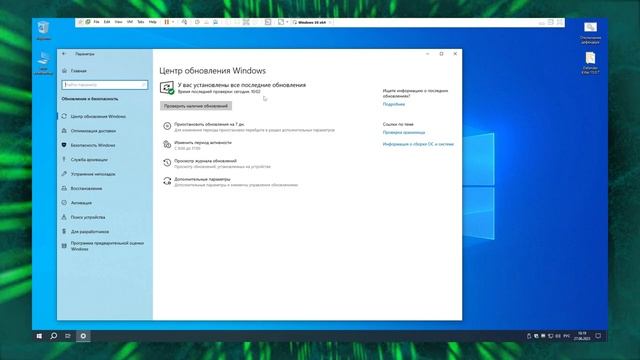Click the Активация checkmark circle icon

64,203
